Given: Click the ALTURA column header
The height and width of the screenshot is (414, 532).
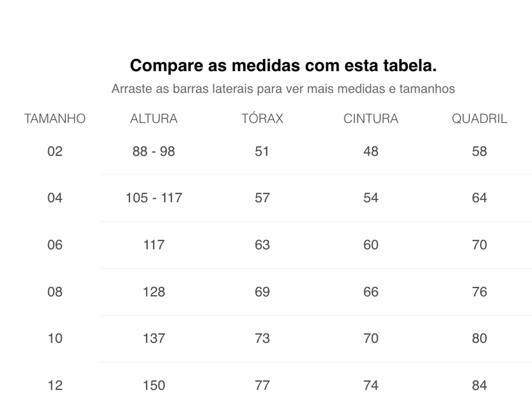Looking at the screenshot, I should point(154,119).
